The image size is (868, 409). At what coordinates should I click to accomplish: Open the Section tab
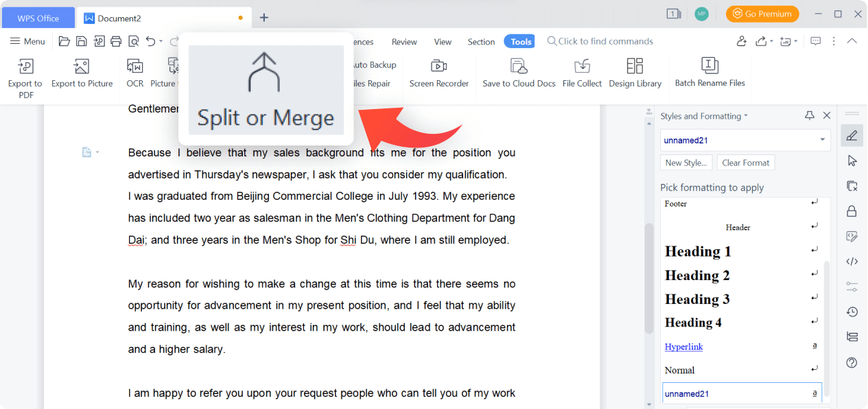pos(481,42)
